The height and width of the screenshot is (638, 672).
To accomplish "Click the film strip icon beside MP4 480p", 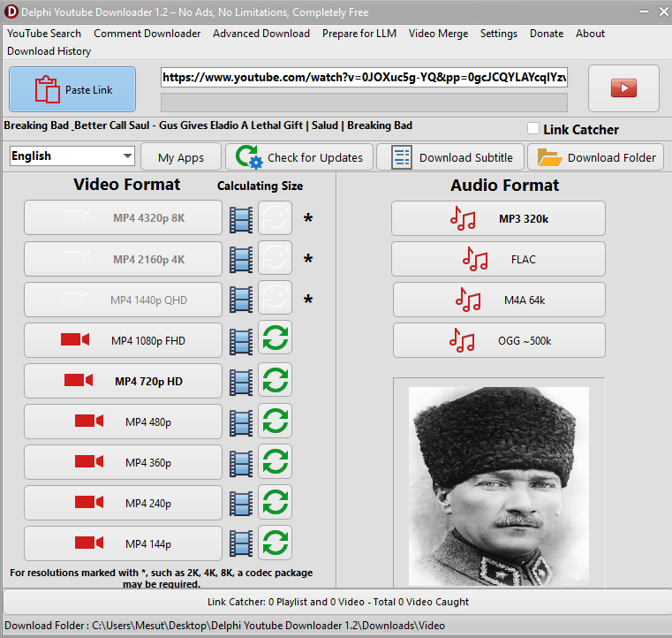I will (x=241, y=422).
